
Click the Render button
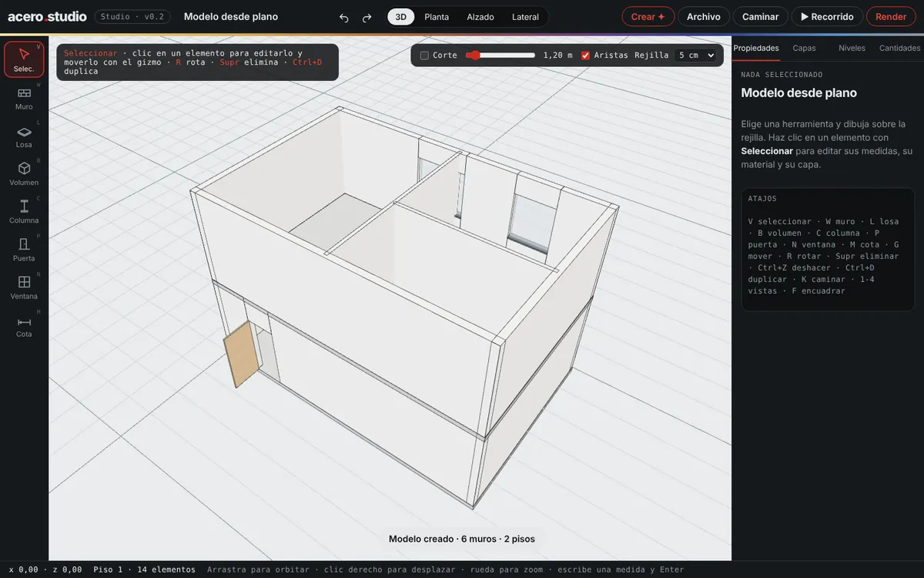pos(891,17)
